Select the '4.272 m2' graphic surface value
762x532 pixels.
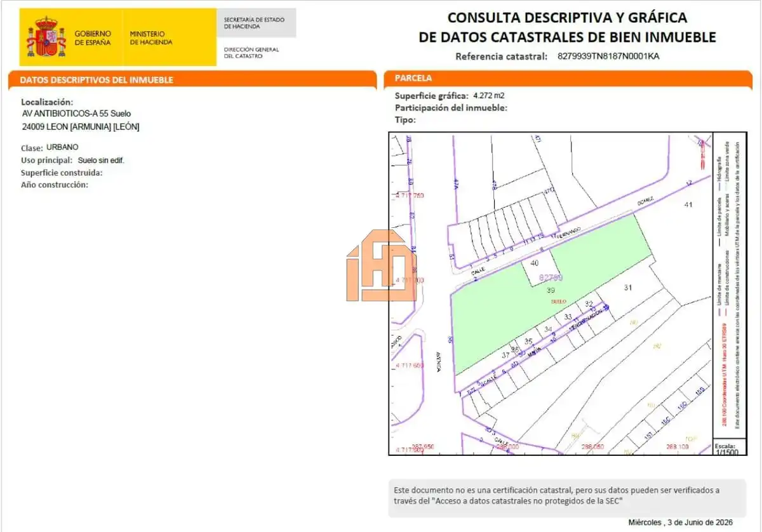[489, 96]
